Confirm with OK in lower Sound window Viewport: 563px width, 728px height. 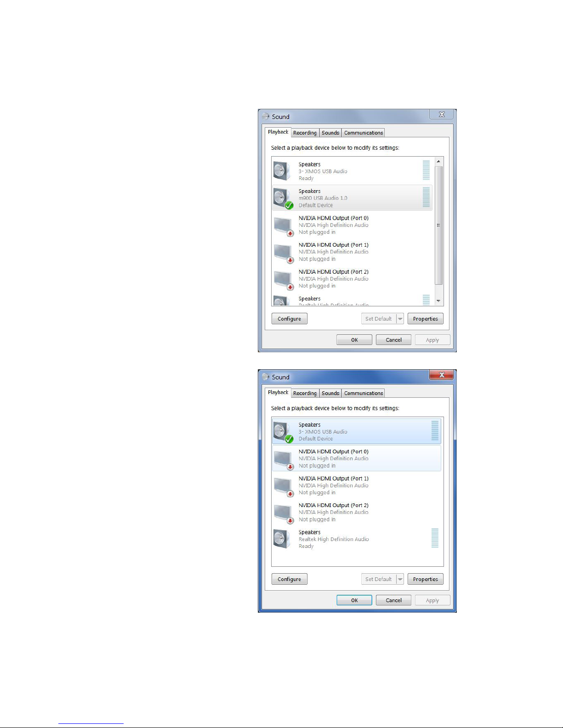[354, 600]
